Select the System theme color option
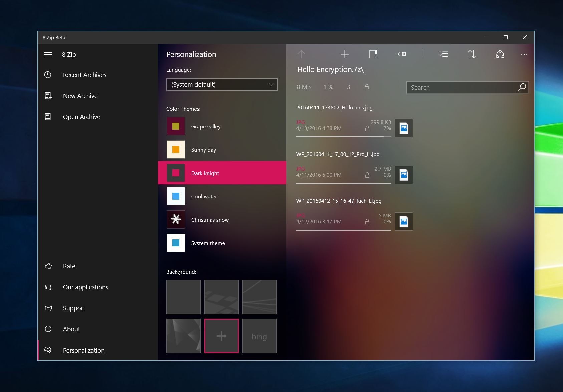The height and width of the screenshot is (392, 563). [222, 243]
